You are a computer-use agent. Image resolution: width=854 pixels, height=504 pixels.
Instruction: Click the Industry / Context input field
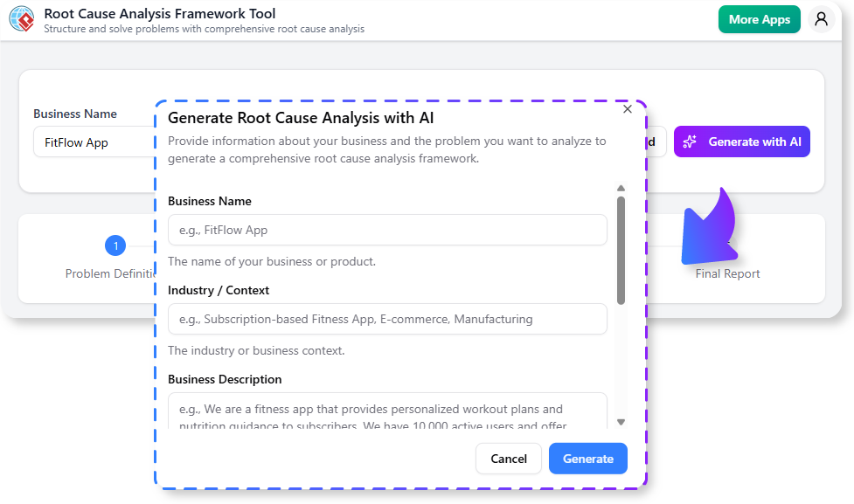point(387,319)
